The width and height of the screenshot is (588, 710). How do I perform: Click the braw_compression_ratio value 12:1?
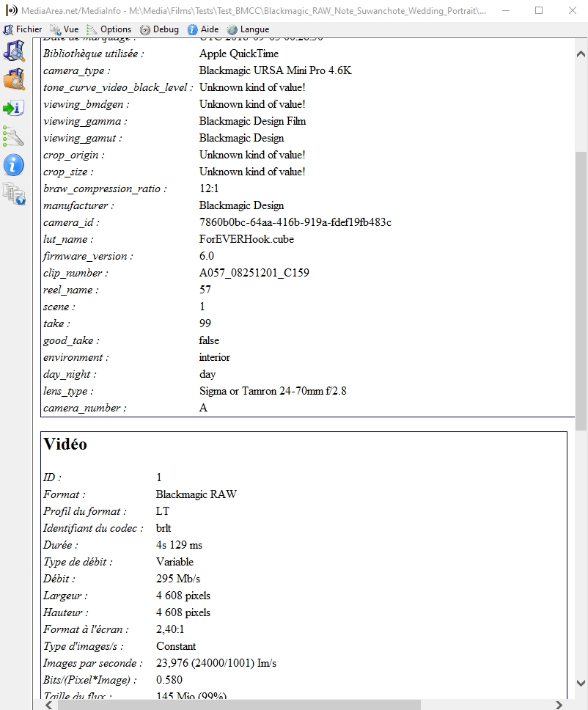[209, 189]
